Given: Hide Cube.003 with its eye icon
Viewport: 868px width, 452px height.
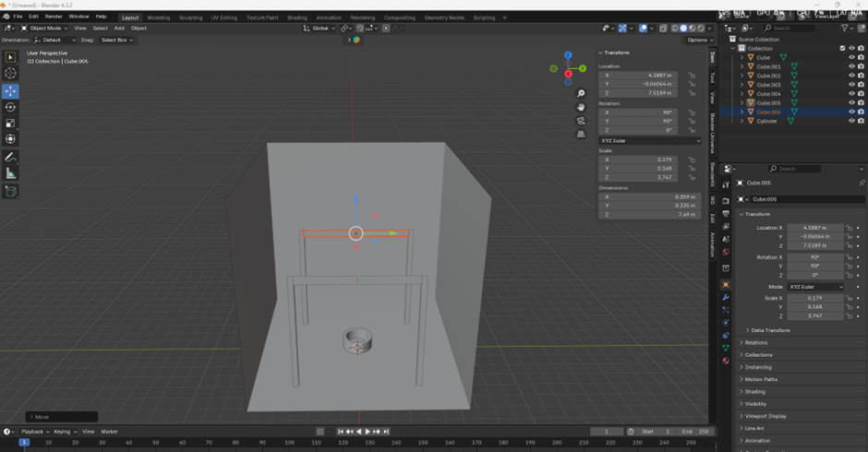Looking at the screenshot, I should [x=851, y=85].
